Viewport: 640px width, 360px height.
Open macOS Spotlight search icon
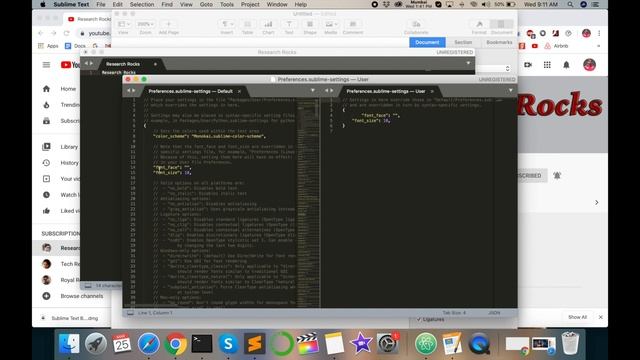(x=570, y=4)
